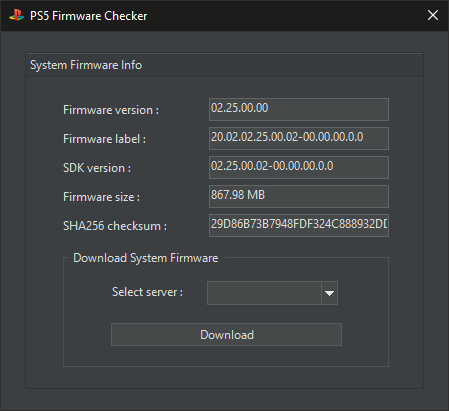Click the System Firmware Info header
Screen dimensions: 449x411
pyautogui.click(x=86, y=65)
